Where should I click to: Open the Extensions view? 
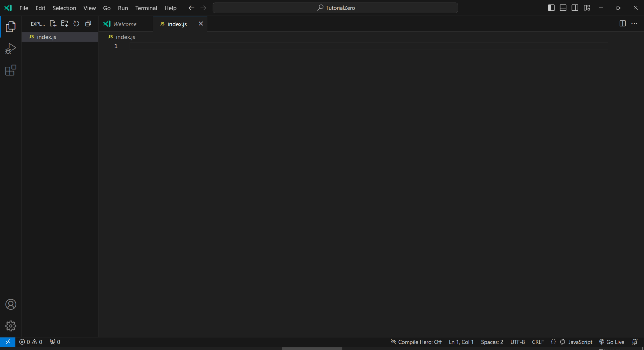(11, 70)
